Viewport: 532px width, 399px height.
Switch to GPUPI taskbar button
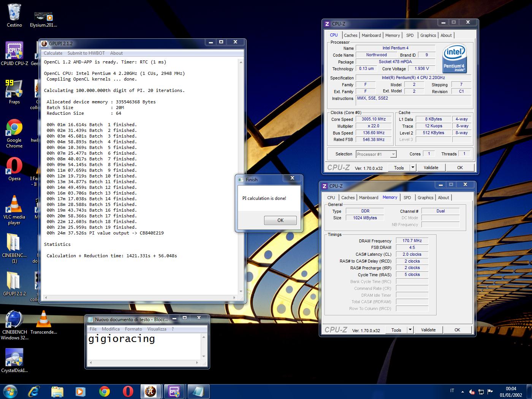151,391
